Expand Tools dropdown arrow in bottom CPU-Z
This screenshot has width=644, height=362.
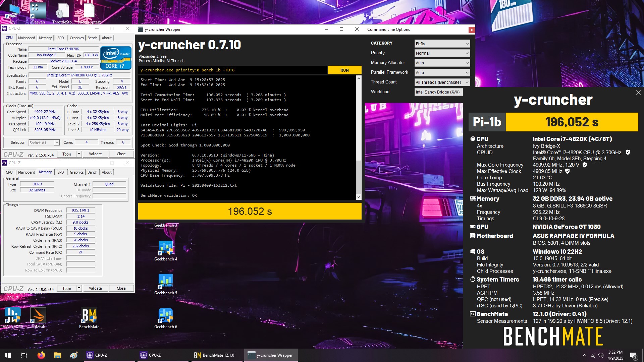click(79, 288)
